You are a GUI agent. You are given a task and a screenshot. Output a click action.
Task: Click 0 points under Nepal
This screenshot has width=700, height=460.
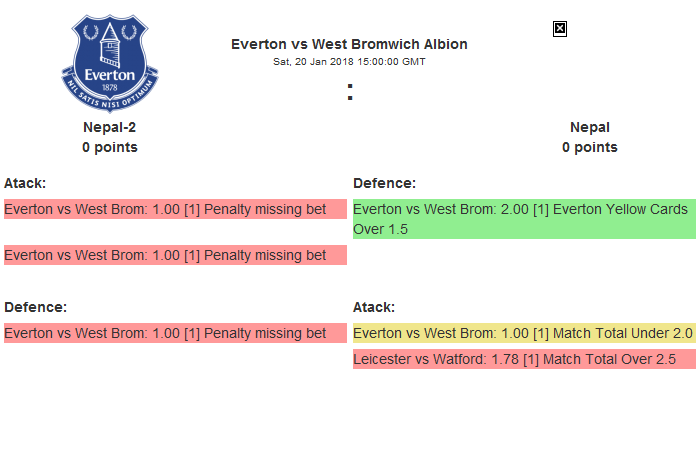click(x=589, y=147)
